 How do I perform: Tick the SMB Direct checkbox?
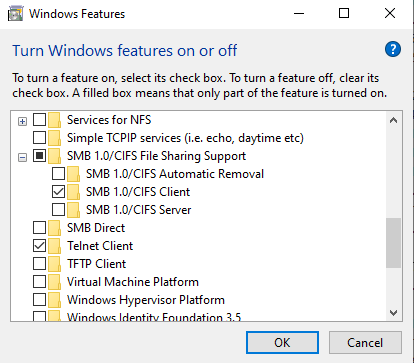pos(39,227)
